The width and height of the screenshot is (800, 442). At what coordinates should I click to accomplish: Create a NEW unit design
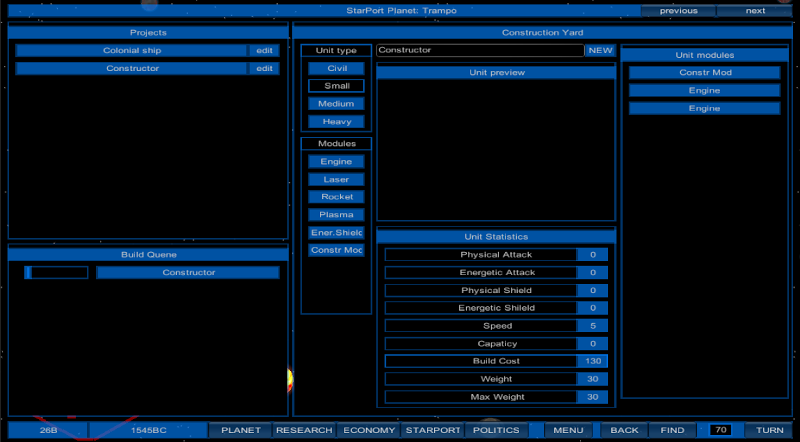pos(601,50)
